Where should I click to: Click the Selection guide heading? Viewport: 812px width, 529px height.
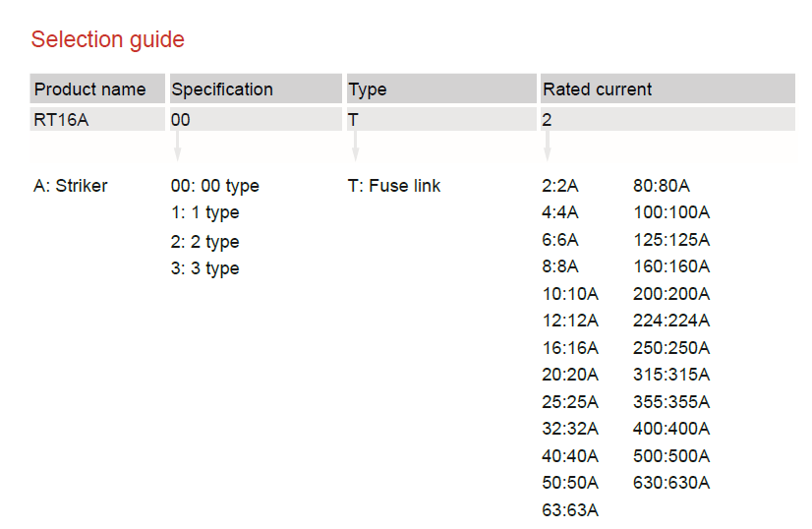pyautogui.click(x=107, y=40)
